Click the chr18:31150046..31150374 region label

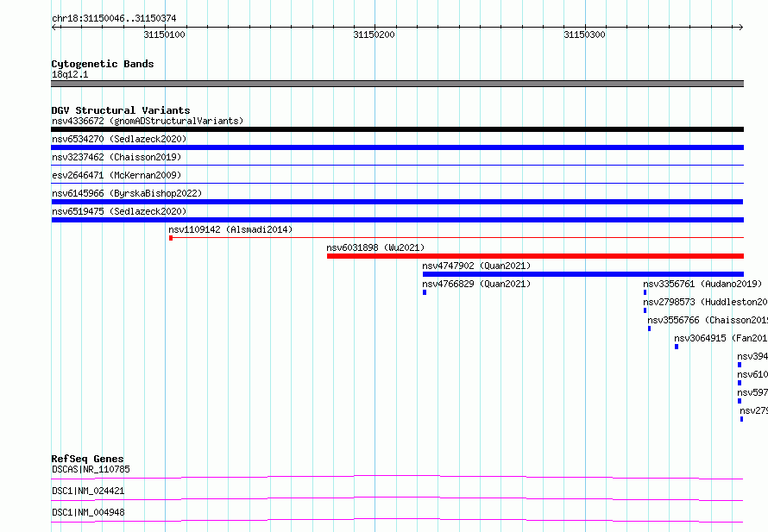(114, 18)
